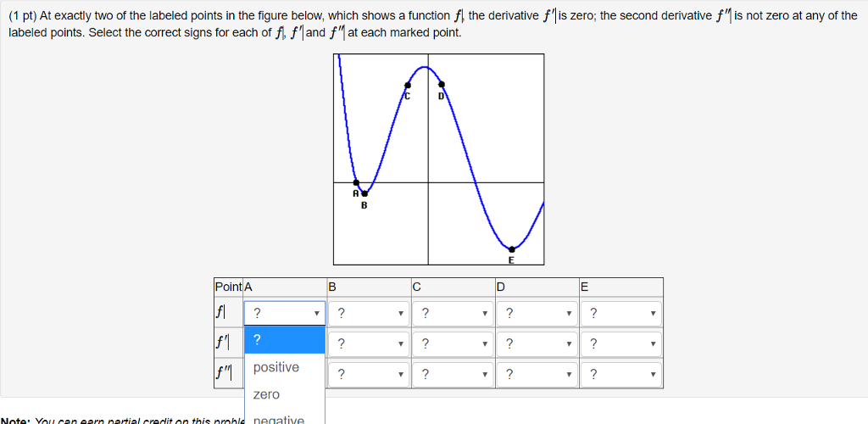868x424 pixels.
Task: Open the f dropdown for point B
Action: click(369, 314)
